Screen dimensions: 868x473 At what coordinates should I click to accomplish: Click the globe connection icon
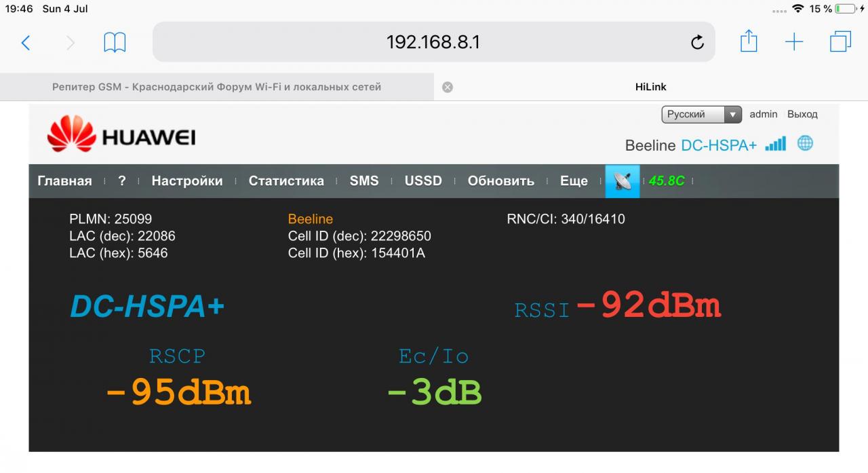point(805,143)
